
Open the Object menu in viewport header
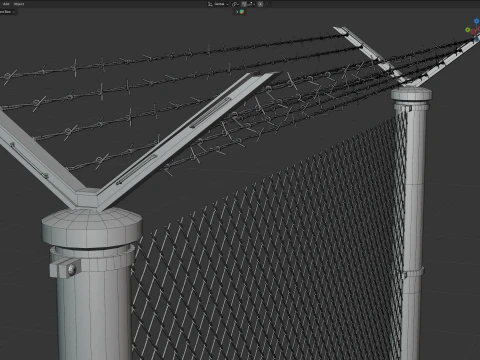[x=19, y=4]
